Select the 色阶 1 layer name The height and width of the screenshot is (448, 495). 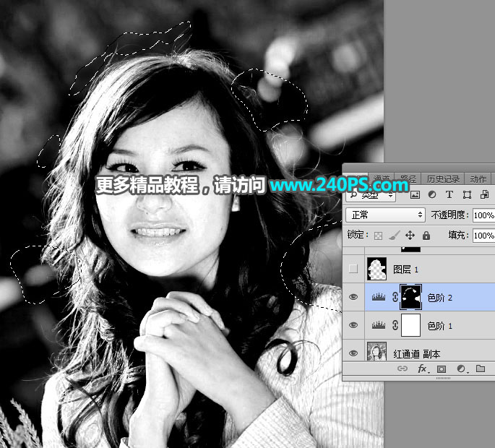(x=439, y=325)
